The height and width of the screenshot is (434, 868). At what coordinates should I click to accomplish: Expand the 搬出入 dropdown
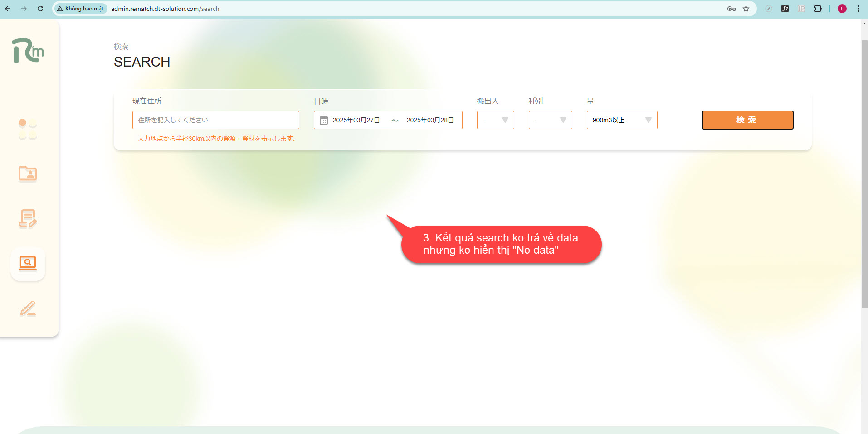495,120
